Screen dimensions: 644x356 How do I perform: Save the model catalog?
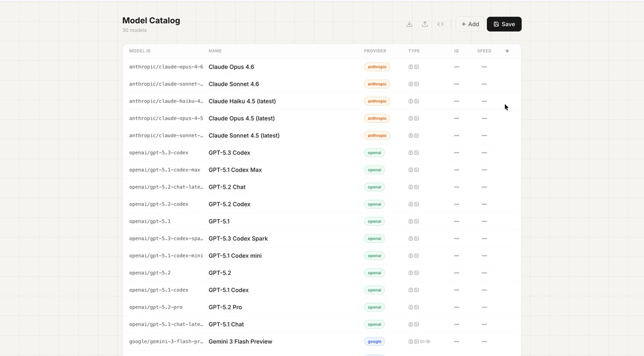504,24
